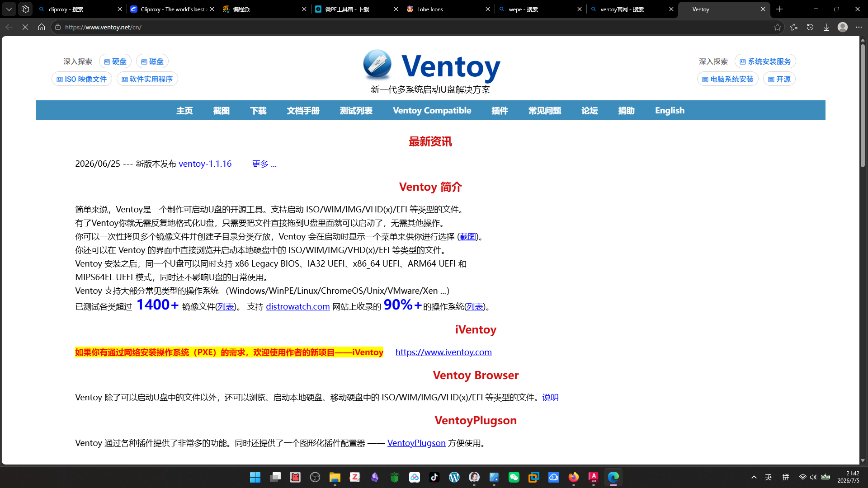Visit the https://www.iventoy.com link
Screen dimensions: 868x488
click(443, 352)
